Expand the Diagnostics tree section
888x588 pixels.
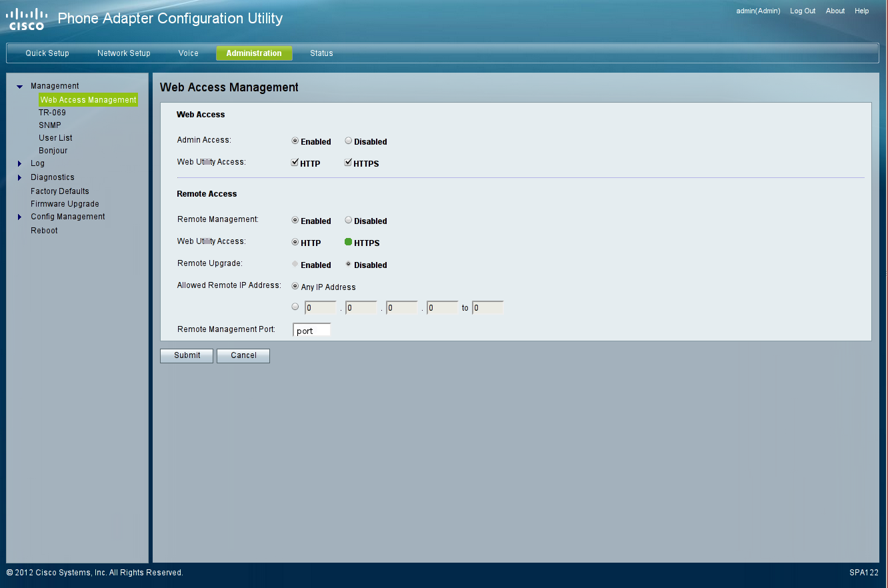(20, 178)
